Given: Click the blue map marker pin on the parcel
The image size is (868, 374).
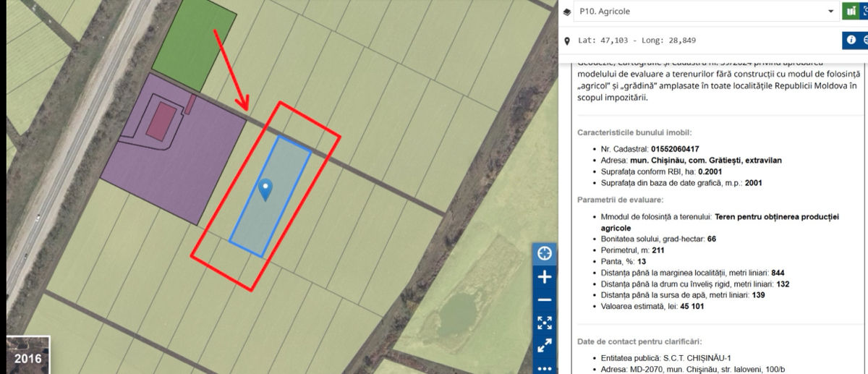Looking at the screenshot, I should click(x=265, y=190).
